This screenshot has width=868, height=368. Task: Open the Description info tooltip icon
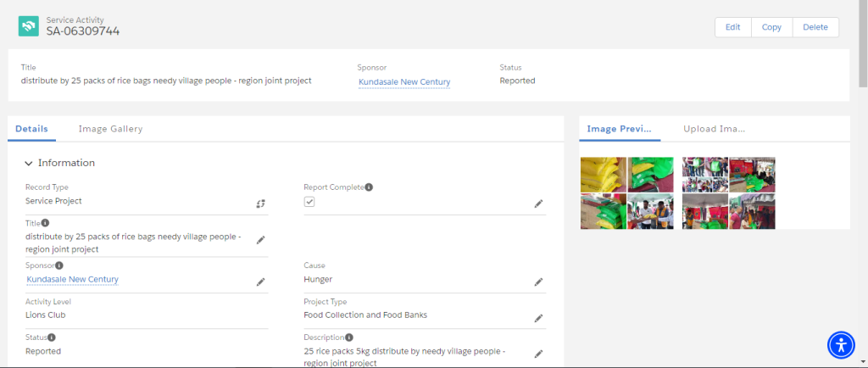349,337
